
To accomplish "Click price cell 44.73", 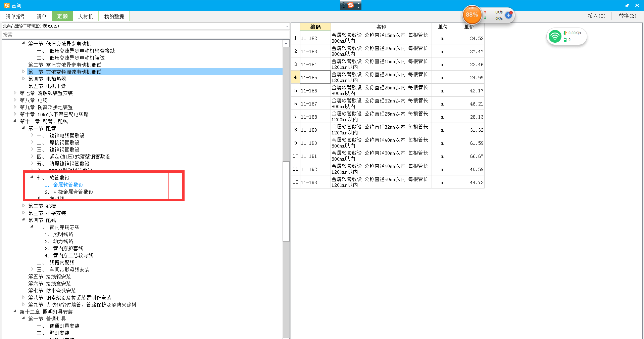I will [469, 182].
